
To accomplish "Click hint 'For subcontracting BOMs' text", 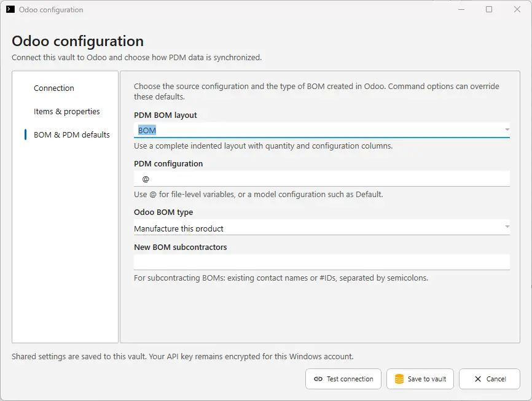I will tap(281, 278).
